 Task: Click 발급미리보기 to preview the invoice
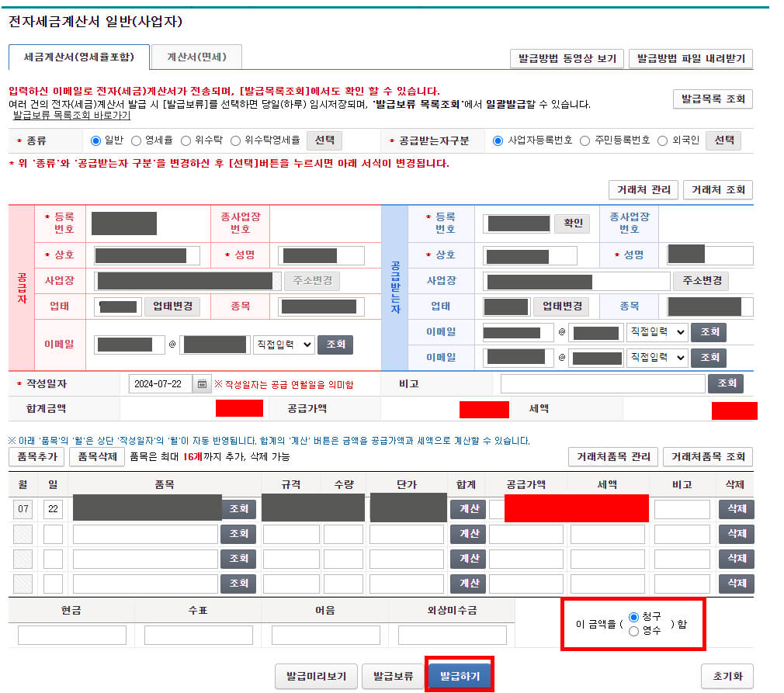tap(315, 676)
